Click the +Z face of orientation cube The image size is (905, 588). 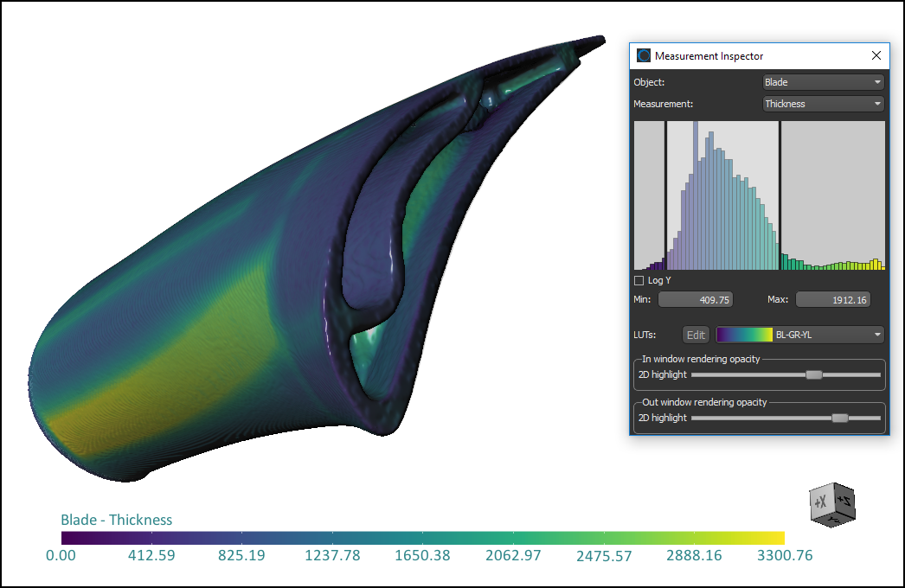(845, 500)
